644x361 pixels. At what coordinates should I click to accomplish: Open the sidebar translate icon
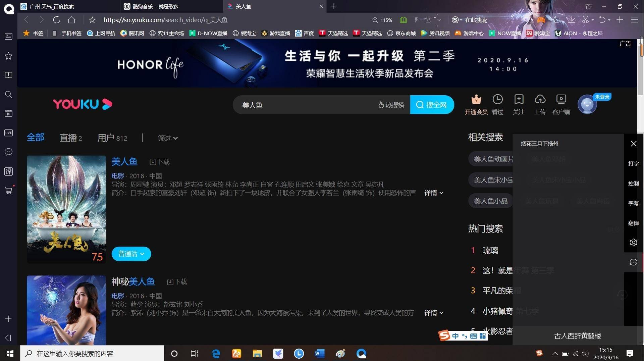8,171
